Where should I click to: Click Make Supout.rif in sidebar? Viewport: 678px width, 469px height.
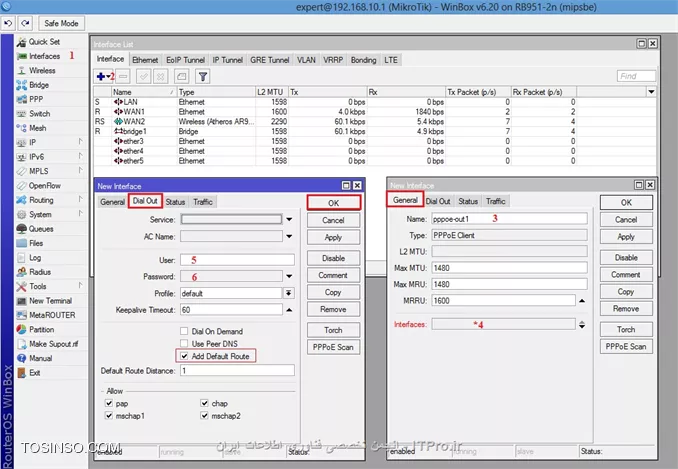pos(48,344)
